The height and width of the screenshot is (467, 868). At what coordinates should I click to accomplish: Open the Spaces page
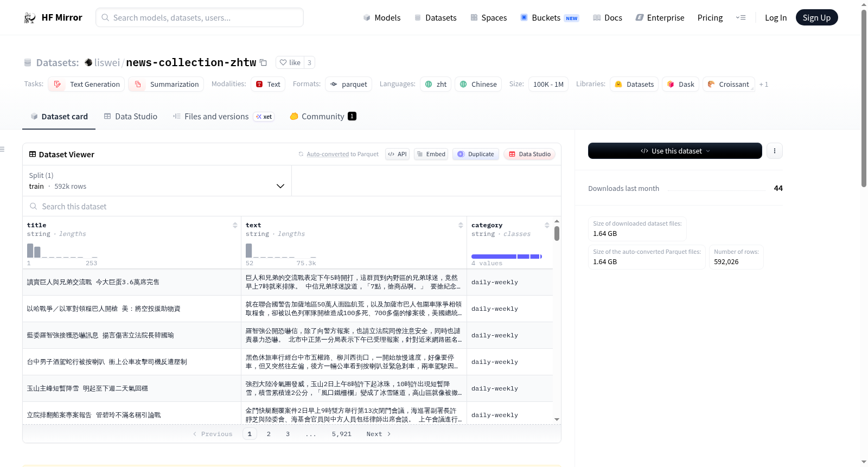tap(488, 17)
